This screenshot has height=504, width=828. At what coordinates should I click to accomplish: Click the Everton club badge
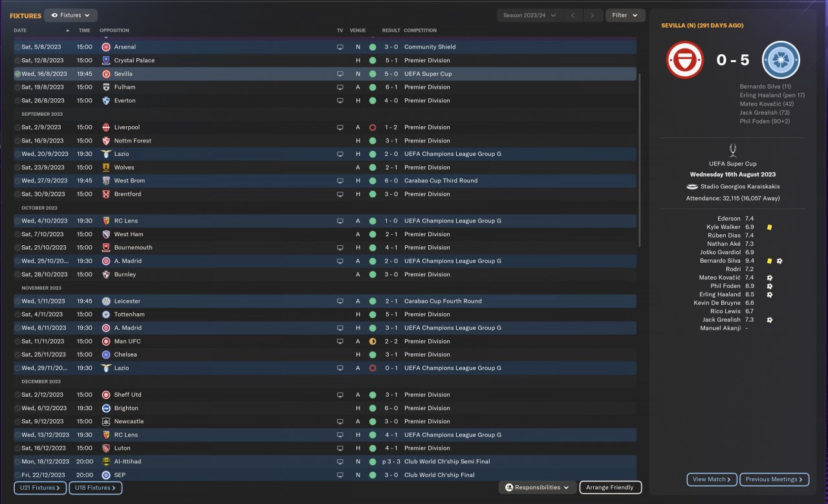click(x=106, y=100)
